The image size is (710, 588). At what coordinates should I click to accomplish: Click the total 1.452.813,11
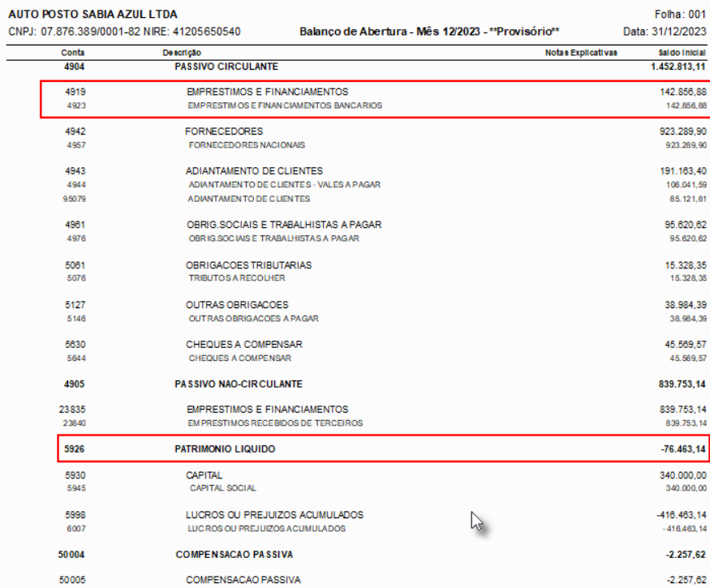tap(678, 67)
